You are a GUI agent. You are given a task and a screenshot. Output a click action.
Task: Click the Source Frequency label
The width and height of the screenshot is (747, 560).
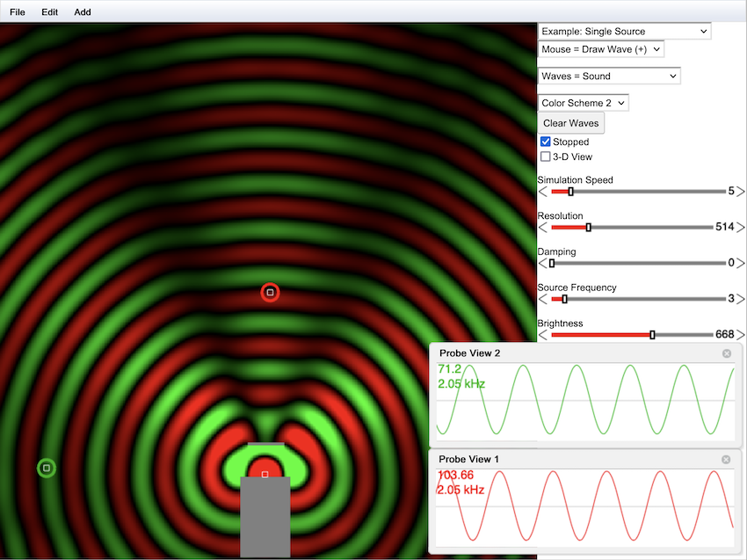[577, 287]
